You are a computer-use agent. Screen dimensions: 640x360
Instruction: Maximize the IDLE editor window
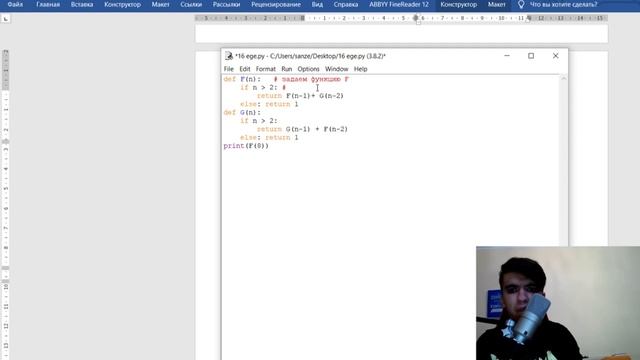[531, 56]
